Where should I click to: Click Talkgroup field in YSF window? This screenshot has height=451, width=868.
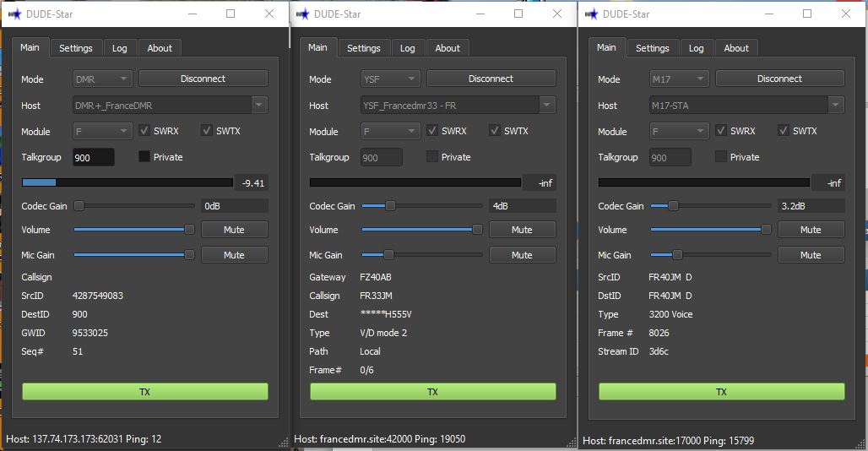click(x=382, y=158)
